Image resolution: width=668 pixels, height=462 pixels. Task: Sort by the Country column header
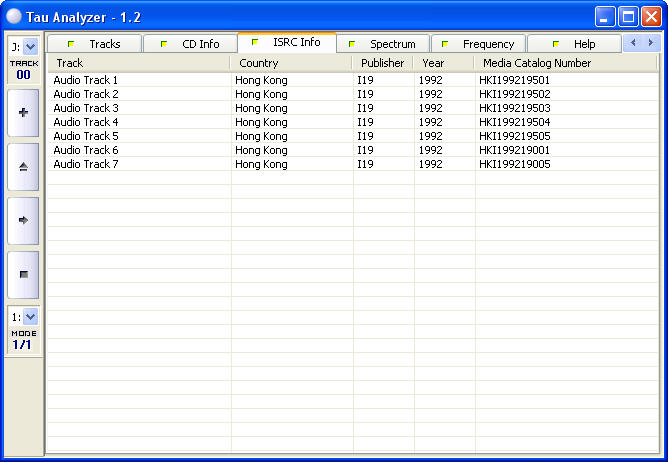click(x=290, y=63)
